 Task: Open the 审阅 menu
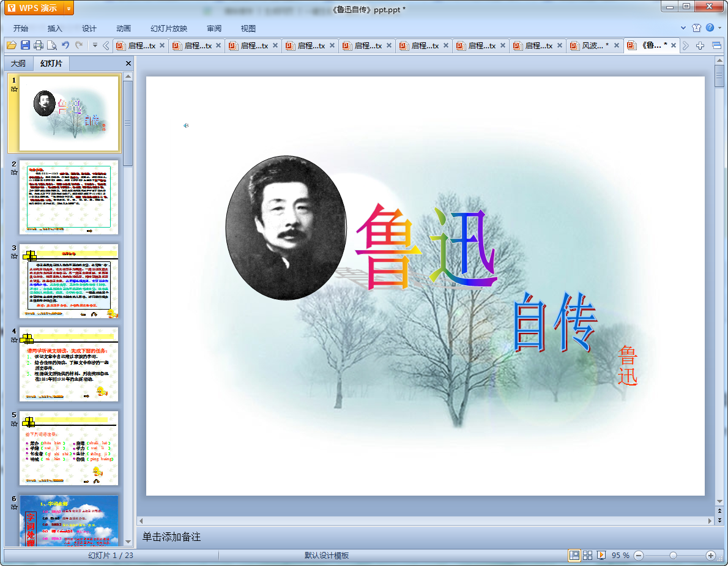coord(214,28)
